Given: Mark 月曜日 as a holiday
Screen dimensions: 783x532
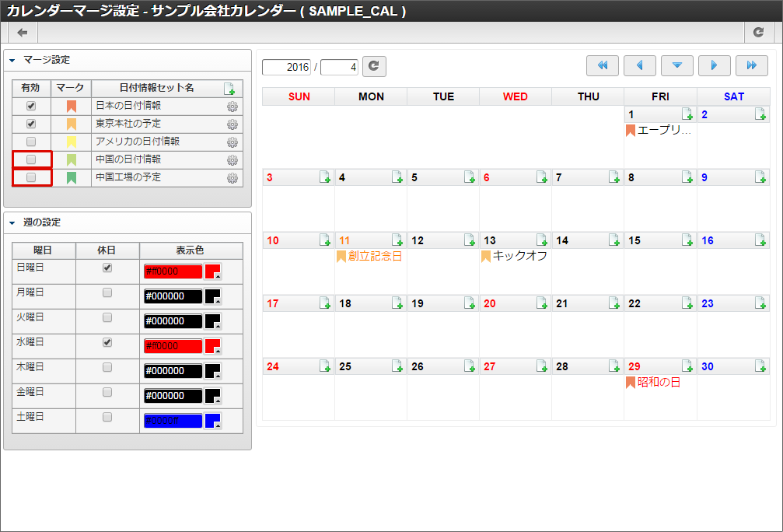Looking at the screenshot, I should click(107, 293).
